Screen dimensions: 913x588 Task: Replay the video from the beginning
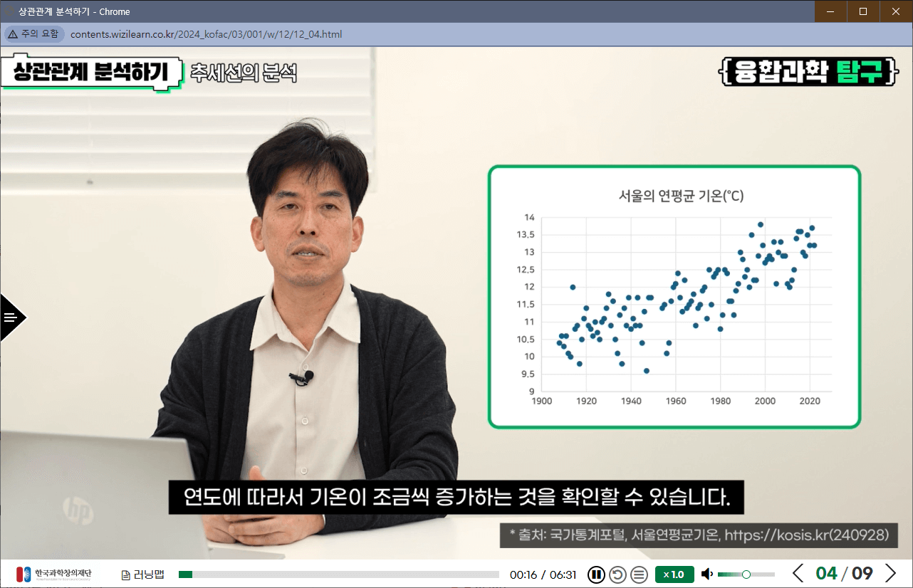[x=617, y=574]
